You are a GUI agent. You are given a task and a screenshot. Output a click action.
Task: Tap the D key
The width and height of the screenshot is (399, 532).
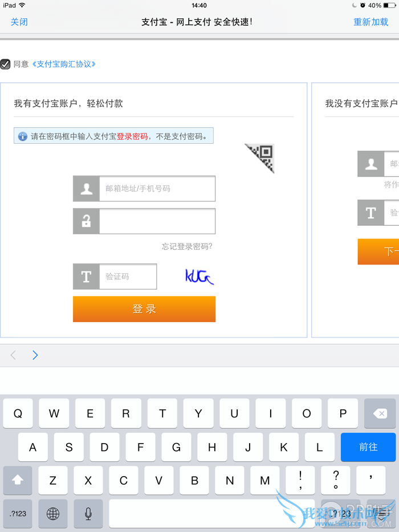click(104, 447)
